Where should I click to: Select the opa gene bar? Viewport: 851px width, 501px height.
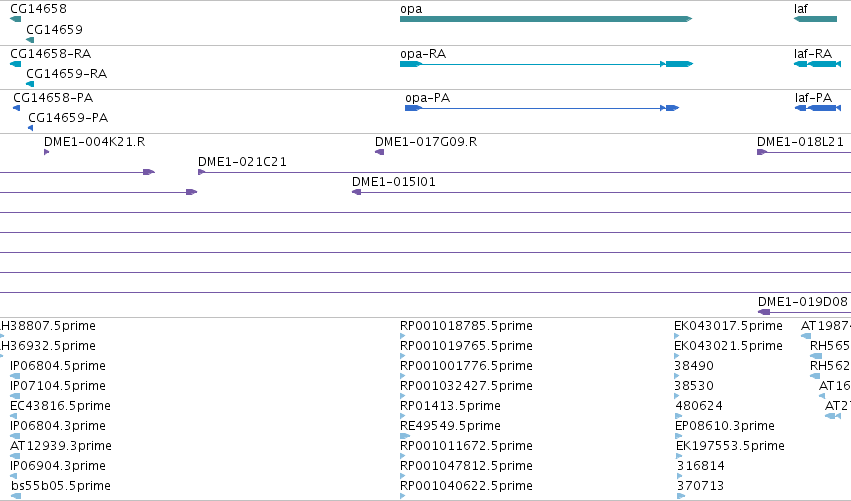pos(546,19)
